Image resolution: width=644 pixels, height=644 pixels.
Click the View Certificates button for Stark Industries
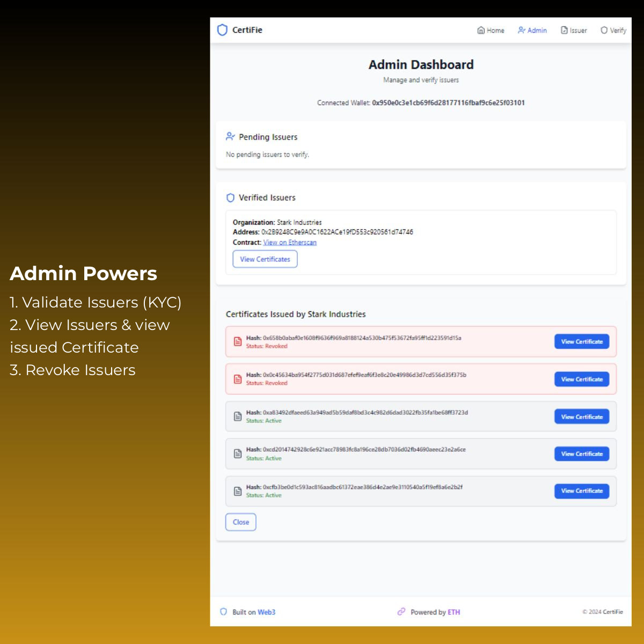265,259
